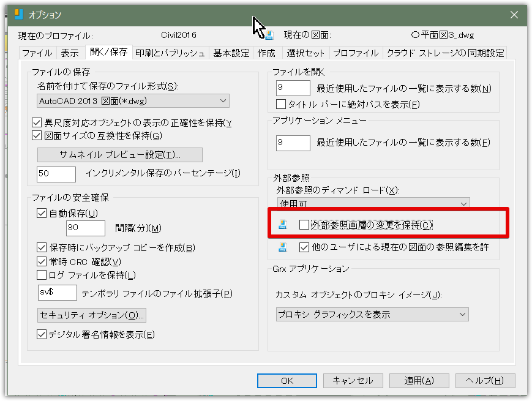This screenshot has width=532, height=401.
Task: Toggle 他のユーザによる現在の図面の参照編集 checkbox
Action: coord(304,247)
